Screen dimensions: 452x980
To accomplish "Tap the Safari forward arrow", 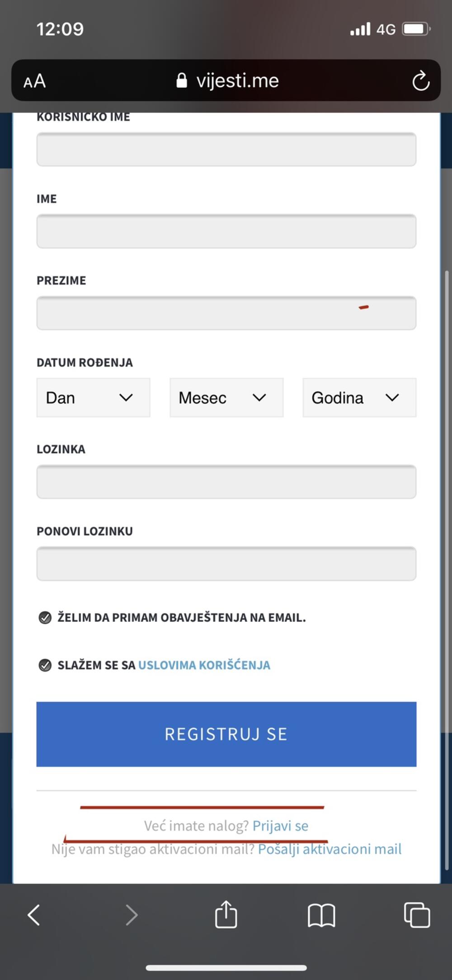I will [x=131, y=915].
